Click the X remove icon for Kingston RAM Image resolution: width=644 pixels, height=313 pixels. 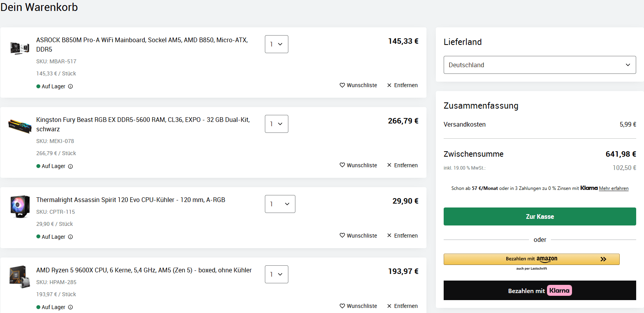389,165
